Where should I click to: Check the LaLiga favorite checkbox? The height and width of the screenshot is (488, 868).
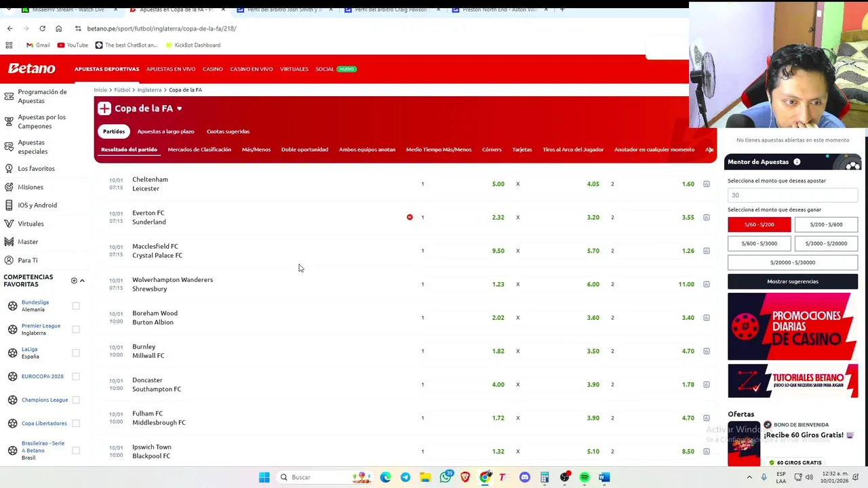(x=76, y=352)
